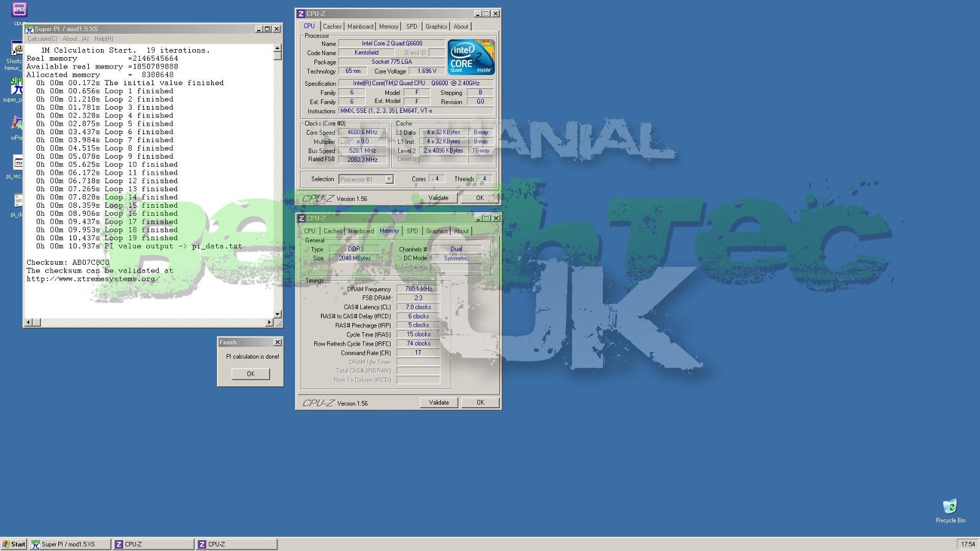The height and width of the screenshot is (551, 980).
Task: Click the CAS# Latency value 7.0 clocks
Action: tap(418, 307)
